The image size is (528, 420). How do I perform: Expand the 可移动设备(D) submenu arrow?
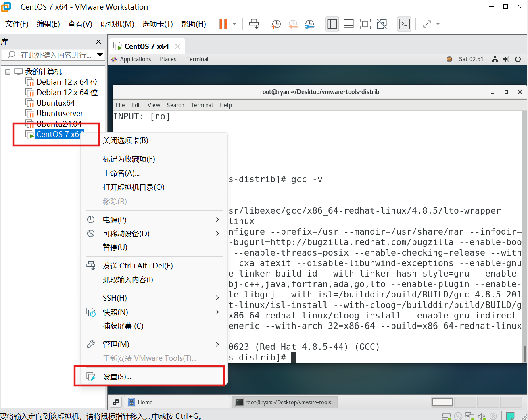tap(217, 233)
